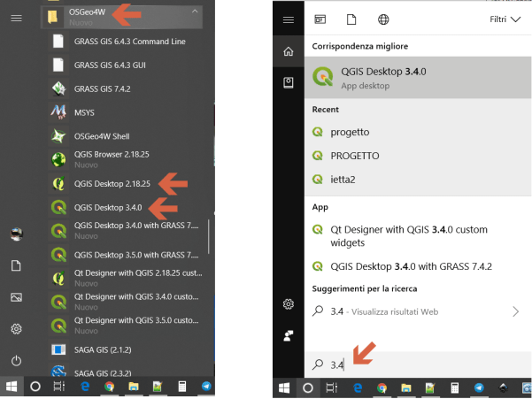Select the web filter globe icon in search
Viewport: 532px width, 399px height.
click(x=382, y=19)
